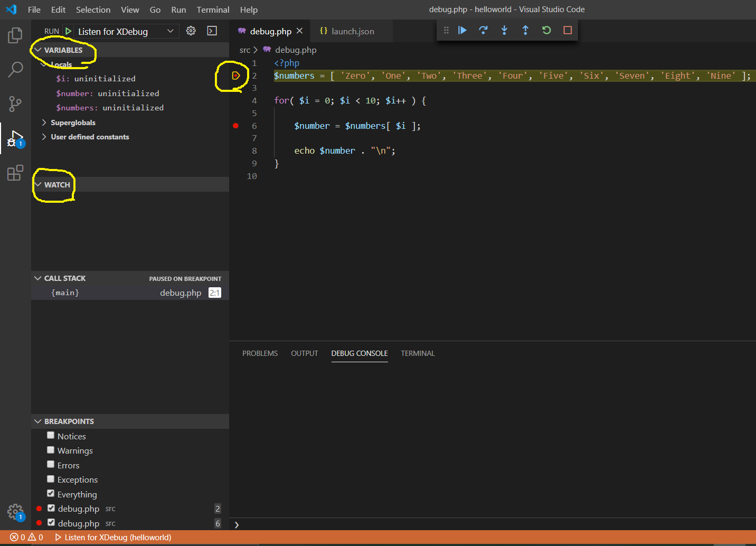Image resolution: width=756 pixels, height=546 pixels.
Task: Continue execution in debug toolbar
Action: point(462,30)
